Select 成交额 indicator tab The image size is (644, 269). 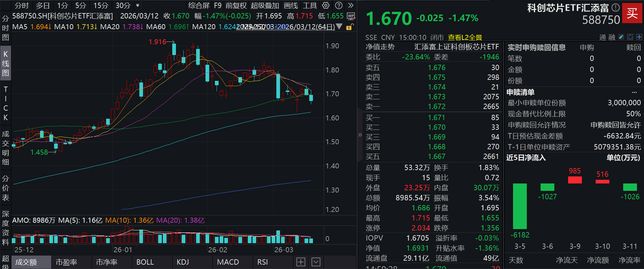31,262
